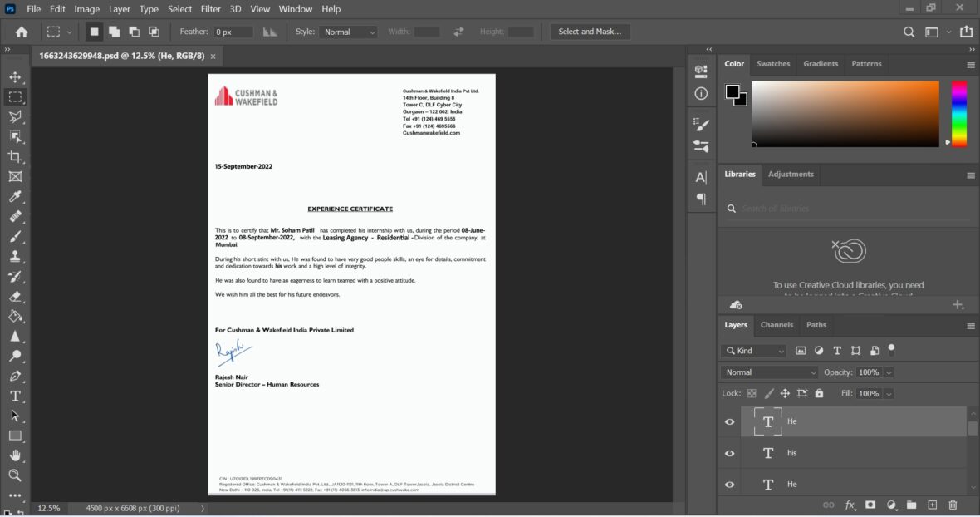This screenshot has height=517, width=980.
Task: Click the Select and Mask button
Action: pyautogui.click(x=590, y=32)
